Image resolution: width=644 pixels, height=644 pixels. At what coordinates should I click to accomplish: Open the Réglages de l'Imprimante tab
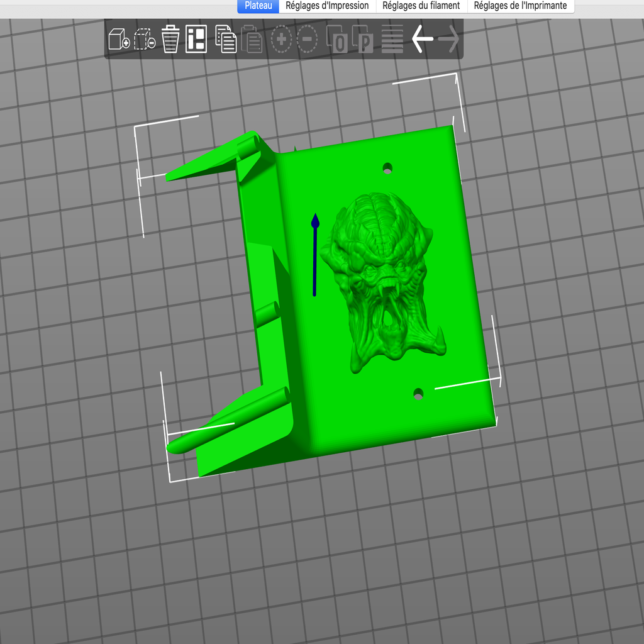[520, 6]
